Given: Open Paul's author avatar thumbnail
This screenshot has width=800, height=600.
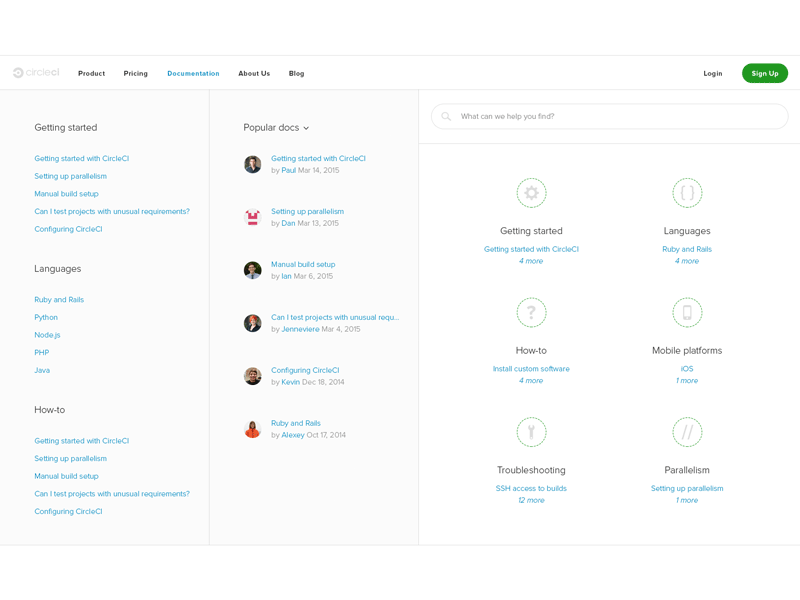Looking at the screenshot, I should click(253, 164).
